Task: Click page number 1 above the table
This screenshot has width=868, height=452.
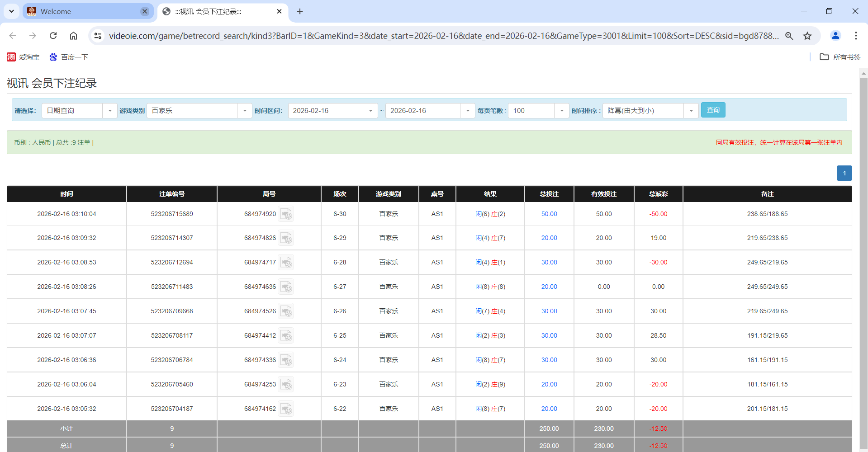Action: point(844,173)
